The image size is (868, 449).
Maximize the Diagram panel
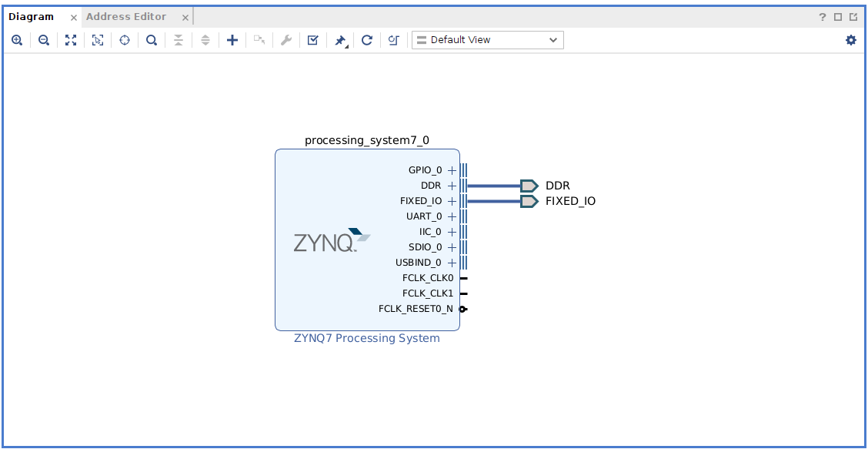(838, 17)
